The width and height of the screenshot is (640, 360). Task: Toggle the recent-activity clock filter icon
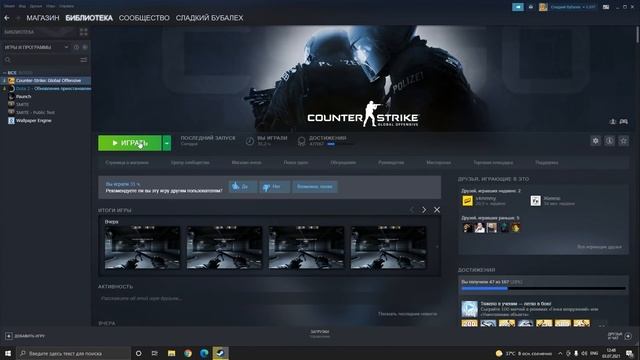[x=76, y=47]
